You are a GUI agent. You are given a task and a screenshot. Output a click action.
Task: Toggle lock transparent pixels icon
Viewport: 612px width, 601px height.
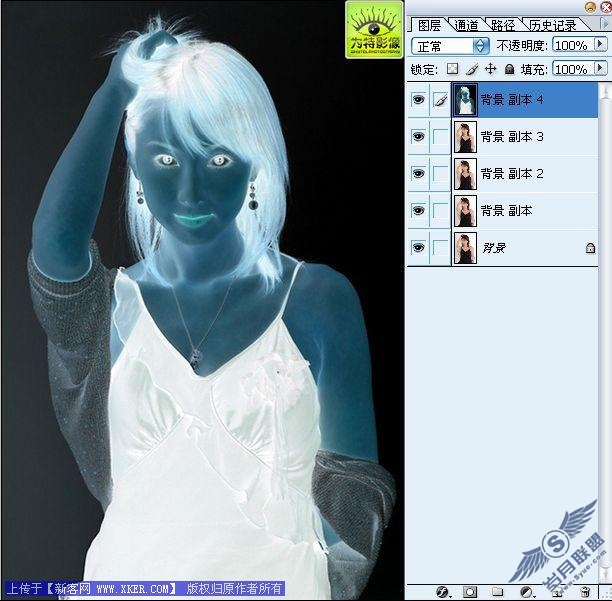point(452,69)
